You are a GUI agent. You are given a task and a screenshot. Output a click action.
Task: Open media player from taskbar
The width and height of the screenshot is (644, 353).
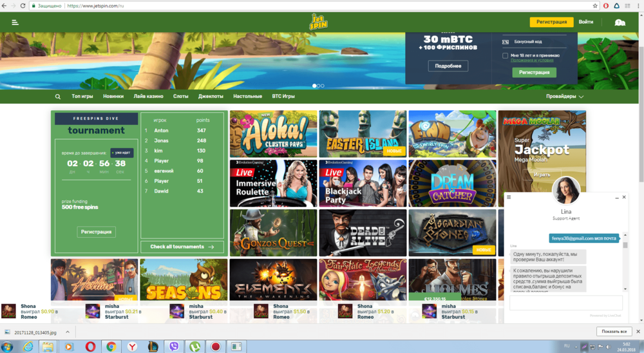[x=69, y=347]
